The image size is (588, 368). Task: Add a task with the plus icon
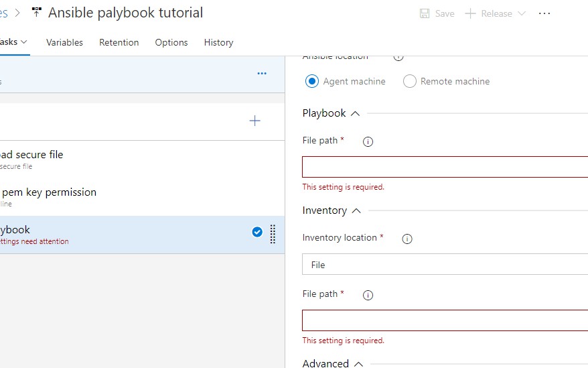point(254,121)
